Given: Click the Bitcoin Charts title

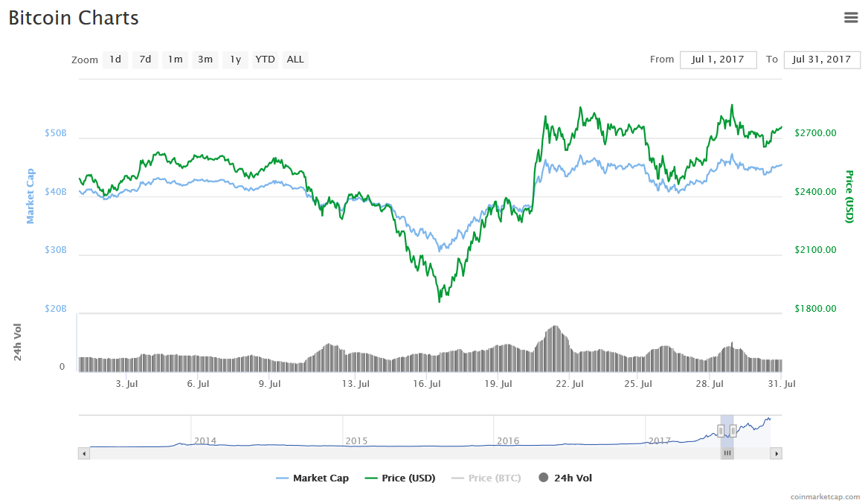Looking at the screenshot, I should click(74, 19).
